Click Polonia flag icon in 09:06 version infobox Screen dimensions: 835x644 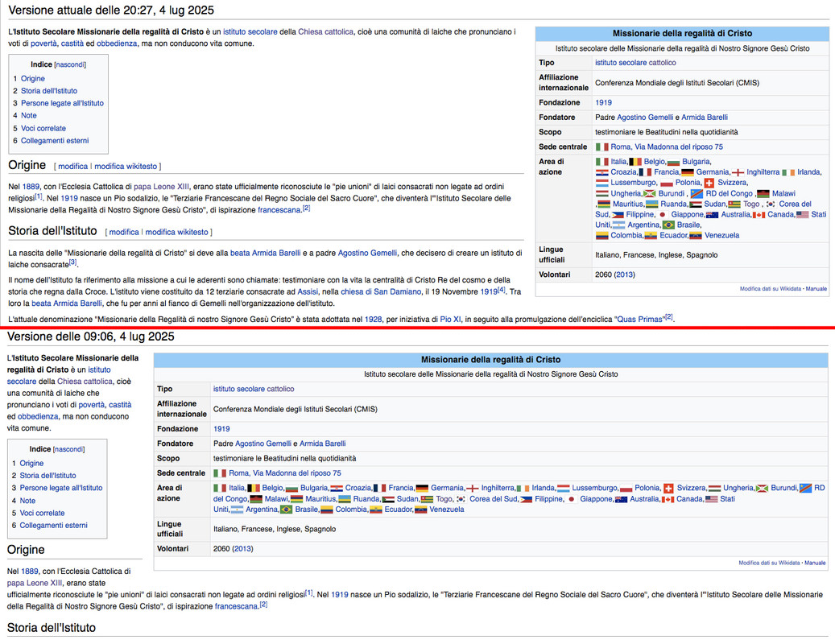tap(626, 488)
